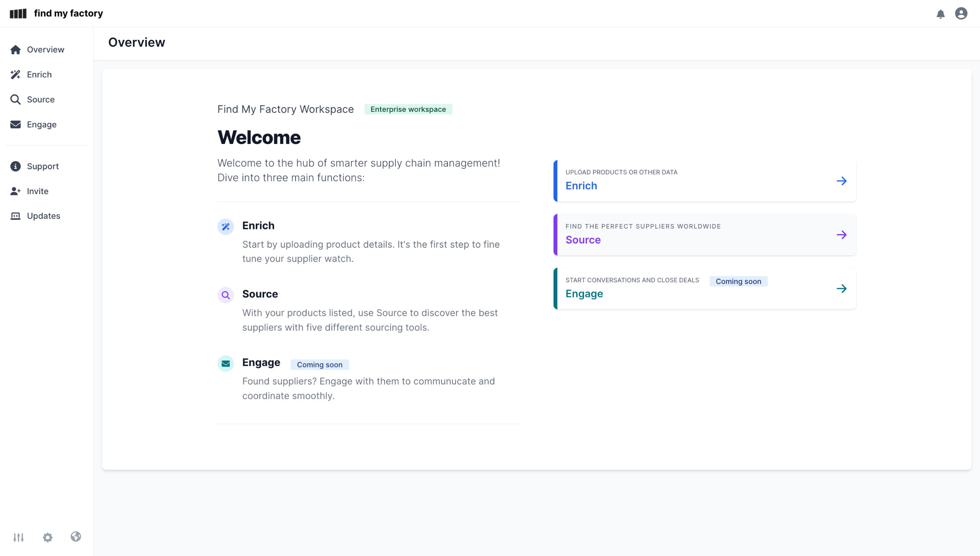This screenshot has height=556, width=980.
Task: Open the Source find suppliers card
Action: [704, 235]
